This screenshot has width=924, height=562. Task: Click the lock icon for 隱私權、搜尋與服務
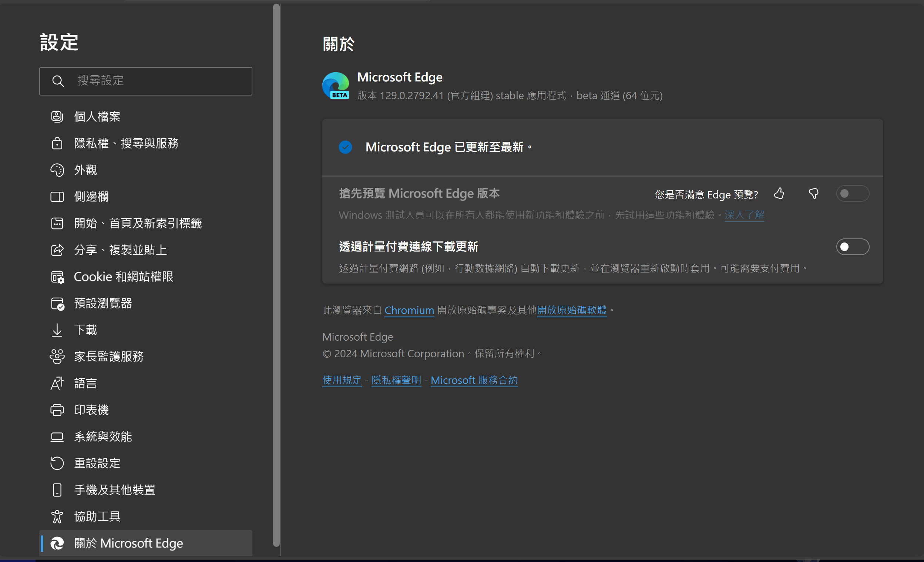point(57,143)
